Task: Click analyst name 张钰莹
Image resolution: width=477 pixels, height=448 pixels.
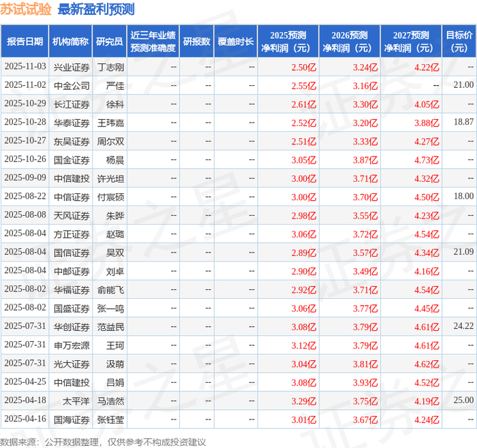Action: (x=110, y=419)
